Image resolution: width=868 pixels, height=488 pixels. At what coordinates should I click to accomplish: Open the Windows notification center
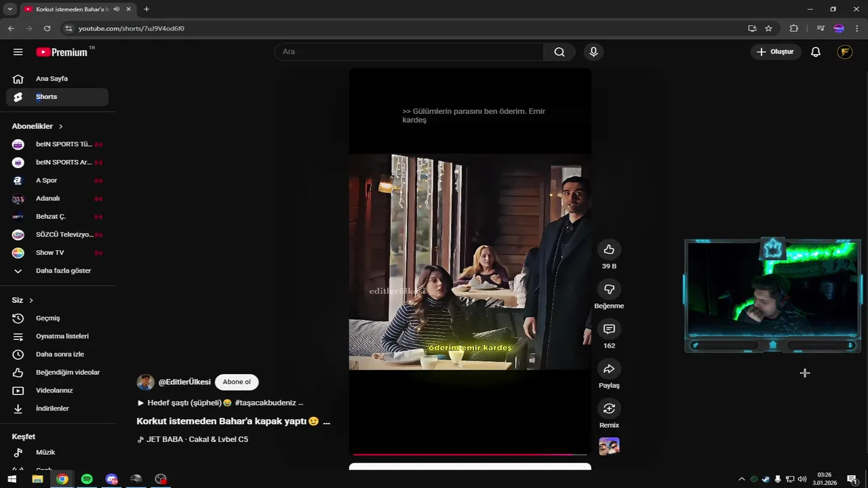pos(852,479)
